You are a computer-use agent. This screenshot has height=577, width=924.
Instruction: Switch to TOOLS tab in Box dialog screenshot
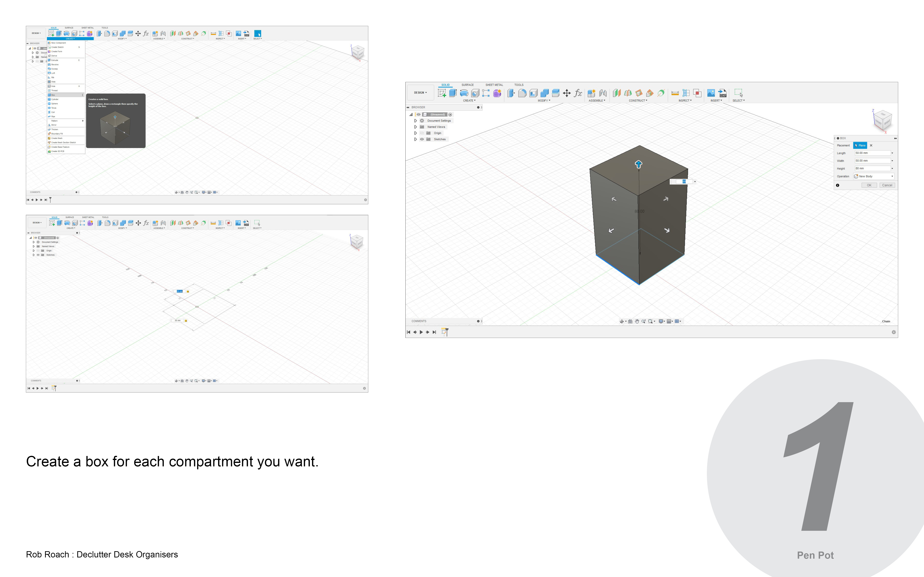pos(519,85)
